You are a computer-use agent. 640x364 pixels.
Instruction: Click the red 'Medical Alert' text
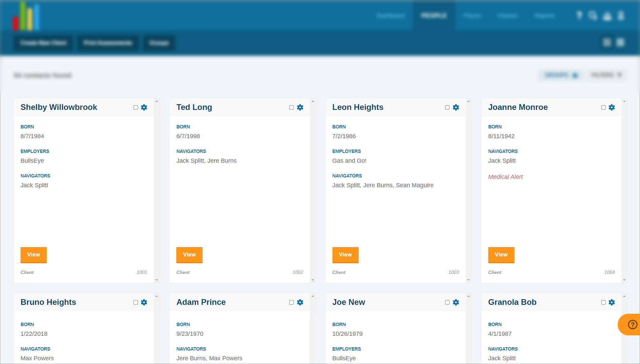click(x=505, y=177)
